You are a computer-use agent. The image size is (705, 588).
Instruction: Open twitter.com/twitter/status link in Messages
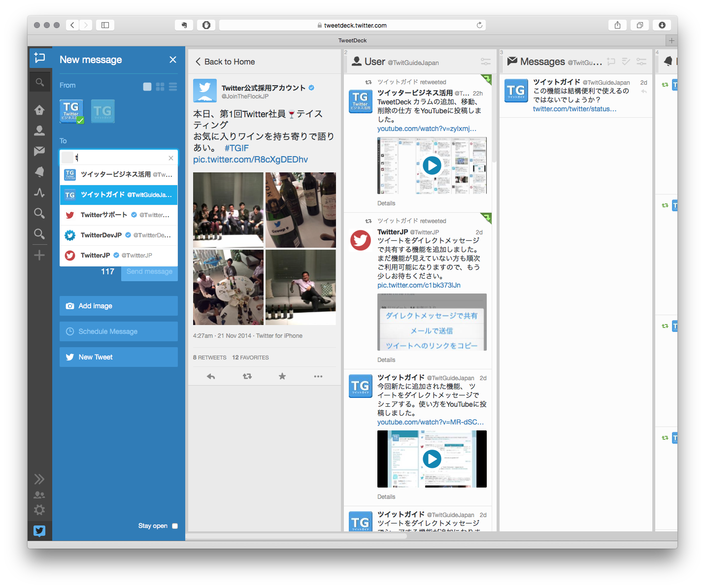574,109
